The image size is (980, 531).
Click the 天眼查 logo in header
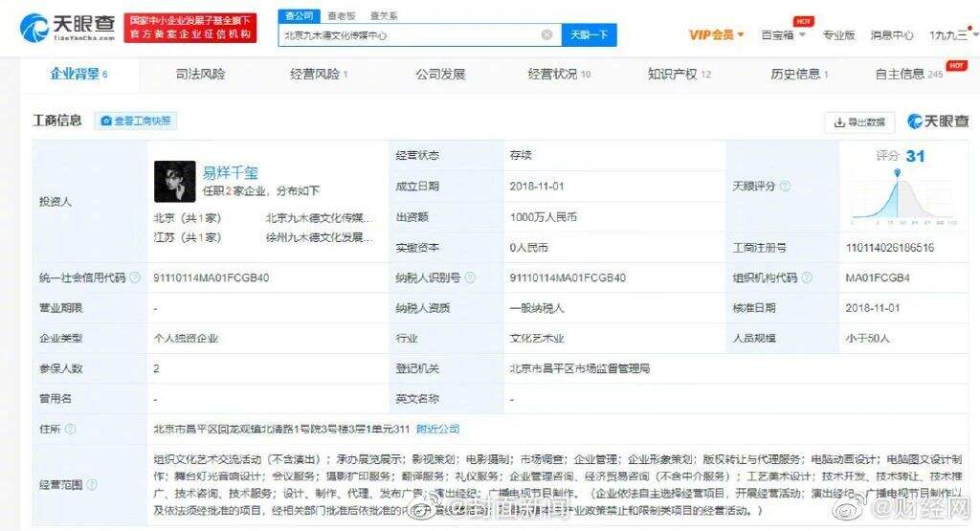68,27
